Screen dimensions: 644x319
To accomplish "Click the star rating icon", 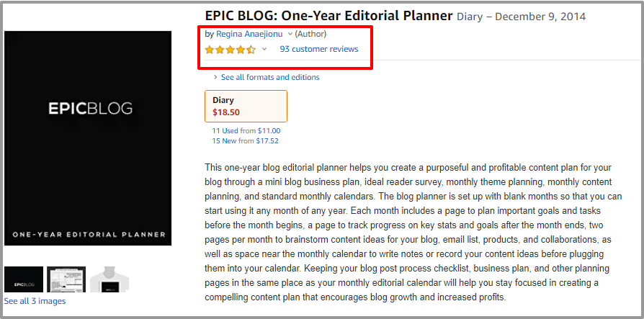I will tap(230, 50).
